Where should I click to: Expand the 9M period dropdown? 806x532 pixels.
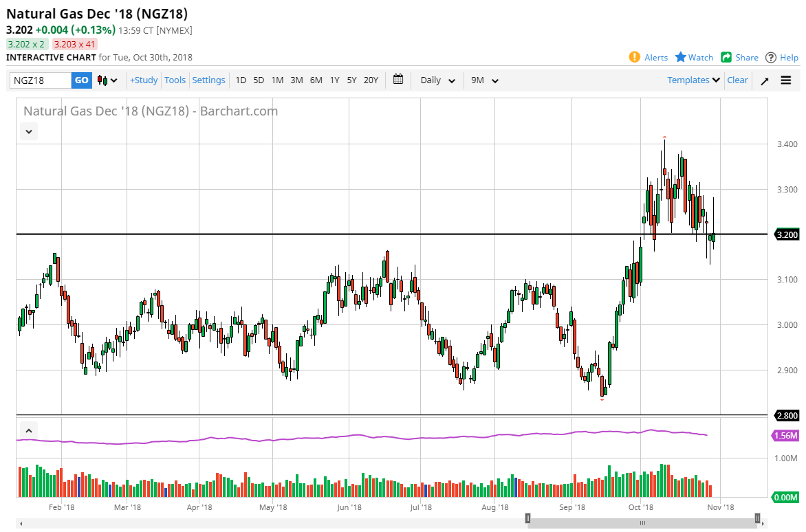(x=484, y=80)
